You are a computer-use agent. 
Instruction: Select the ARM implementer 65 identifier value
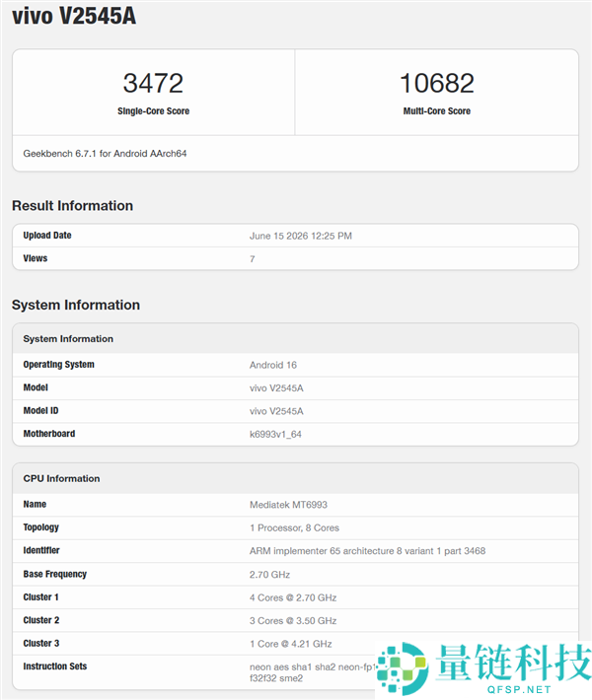click(367, 551)
